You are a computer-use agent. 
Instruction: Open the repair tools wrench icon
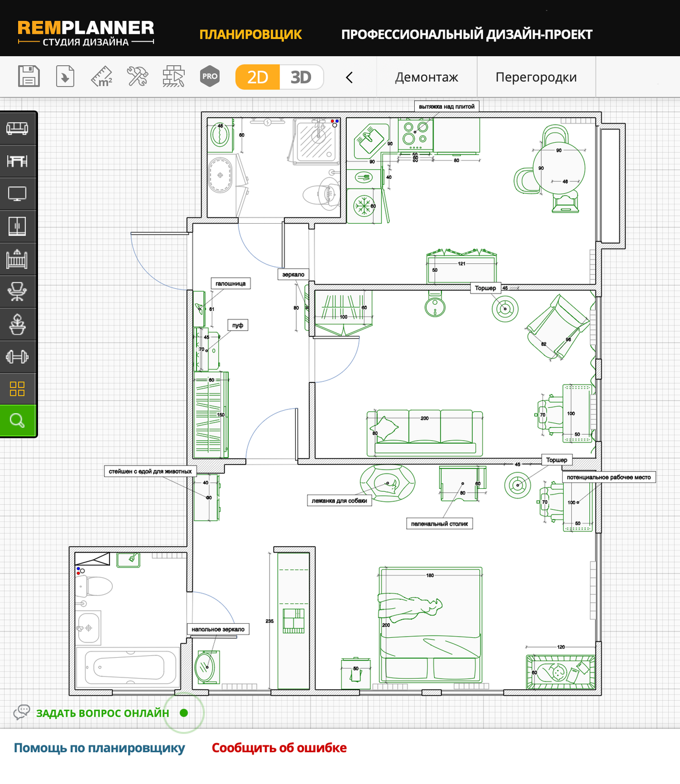click(x=138, y=76)
